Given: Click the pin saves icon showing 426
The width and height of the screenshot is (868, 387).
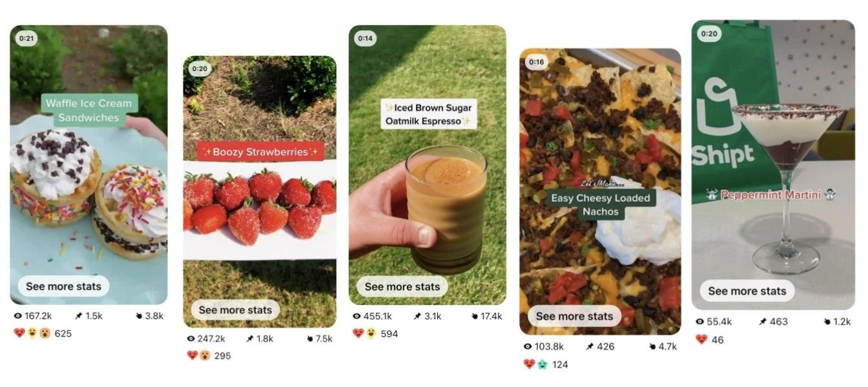Looking at the screenshot, I should click(590, 346).
